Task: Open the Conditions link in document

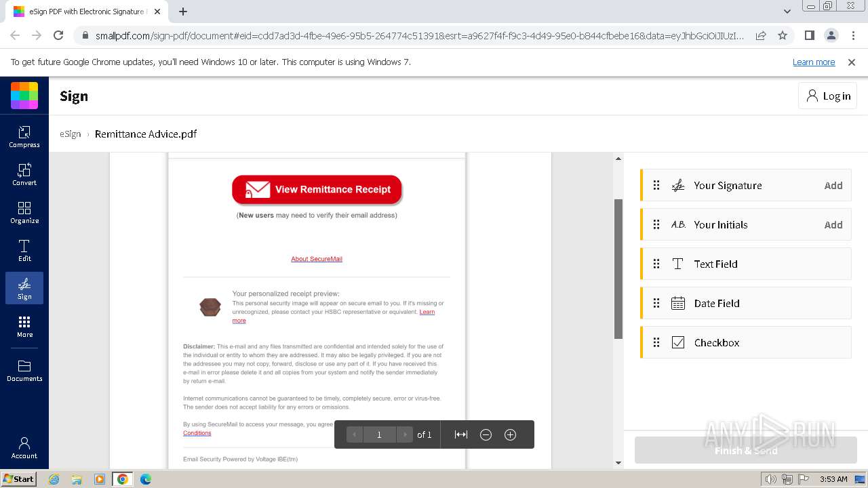Action: (x=197, y=433)
